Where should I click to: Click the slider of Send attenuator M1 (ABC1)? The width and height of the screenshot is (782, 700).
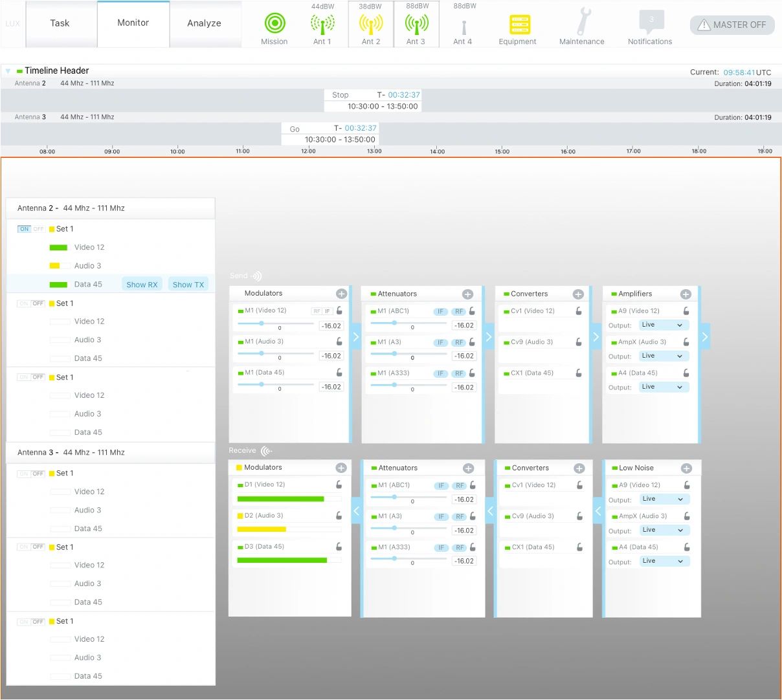[408, 323]
